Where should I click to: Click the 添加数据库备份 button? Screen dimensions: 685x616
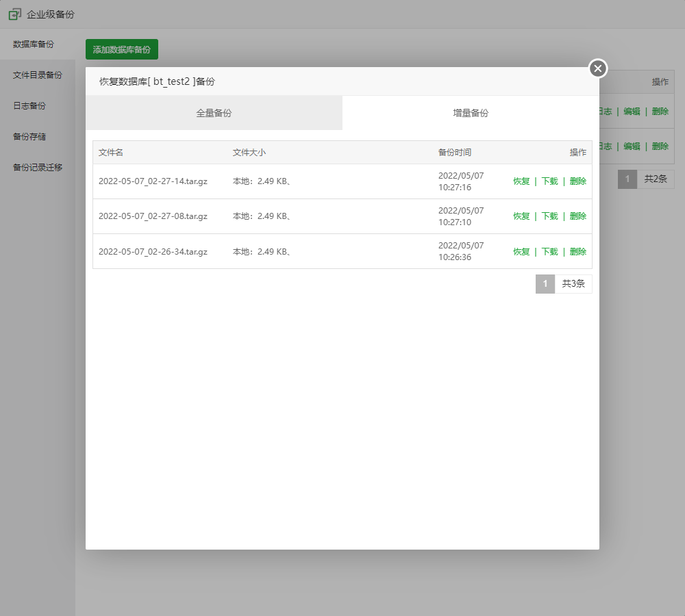[x=122, y=49]
